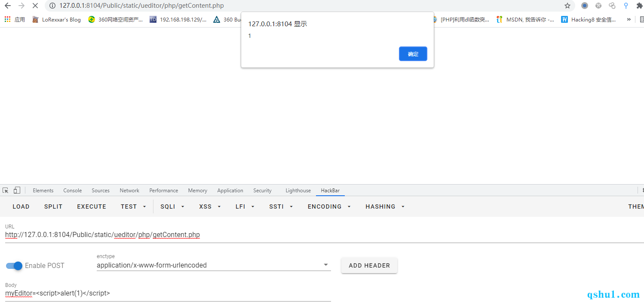Stop page loading with the X icon
Image resolution: width=644 pixels, height=305 pixels.
(x=35, y=6)
